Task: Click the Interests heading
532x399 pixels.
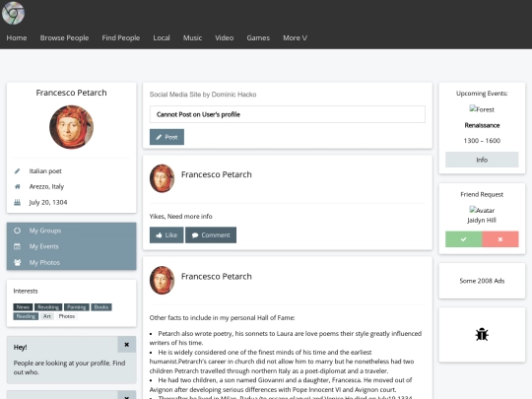Action: pos(26,291)
